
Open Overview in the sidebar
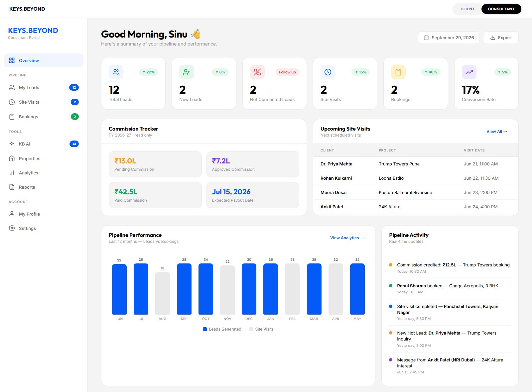[44, 60]
